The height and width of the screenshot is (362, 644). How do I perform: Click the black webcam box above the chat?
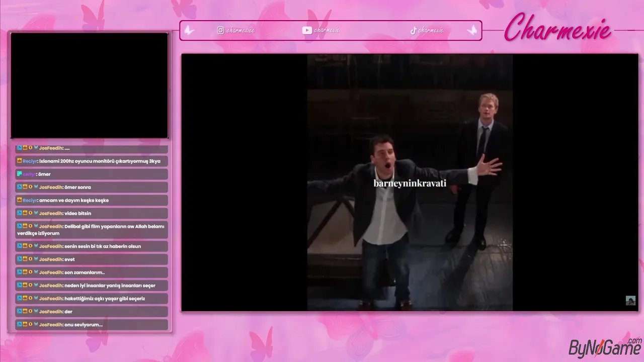coord(90,85)
